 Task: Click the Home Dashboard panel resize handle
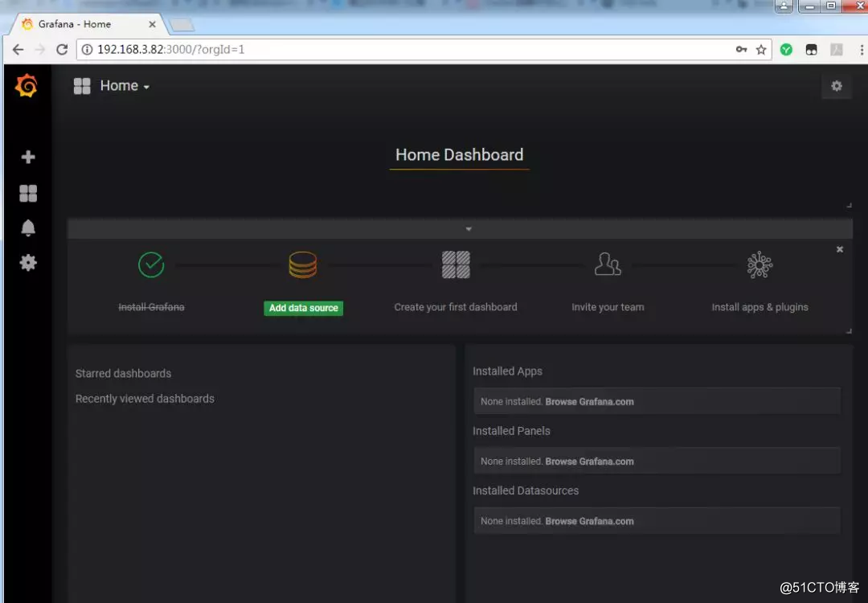pyautogui.click(x=849, y=206)
